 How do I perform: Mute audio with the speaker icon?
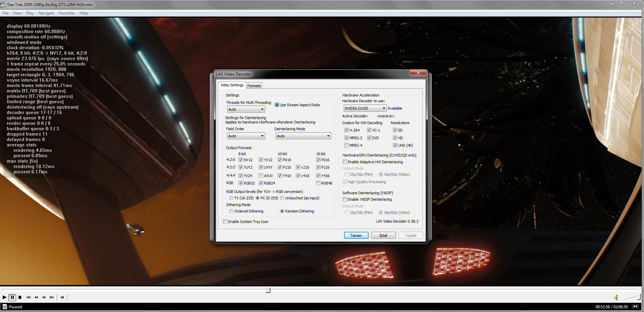(x=616, y=297)
